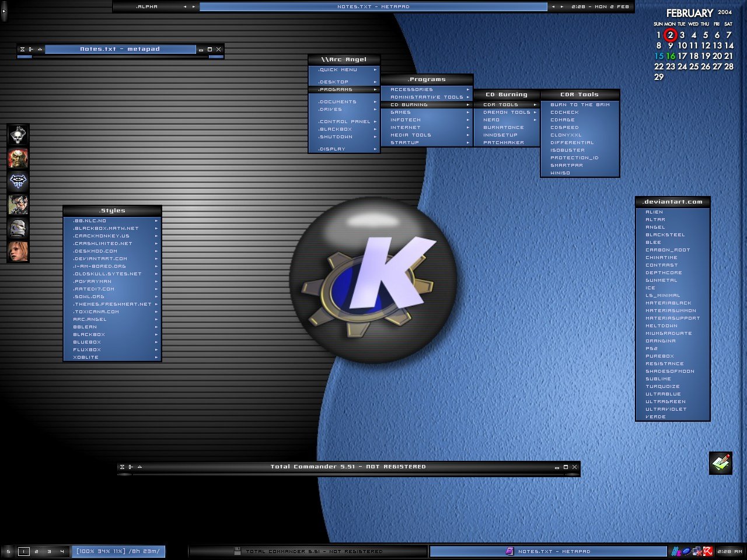Launch CDCheck from CDR Tools
The image size is (747, 560).
coord(580,113)
